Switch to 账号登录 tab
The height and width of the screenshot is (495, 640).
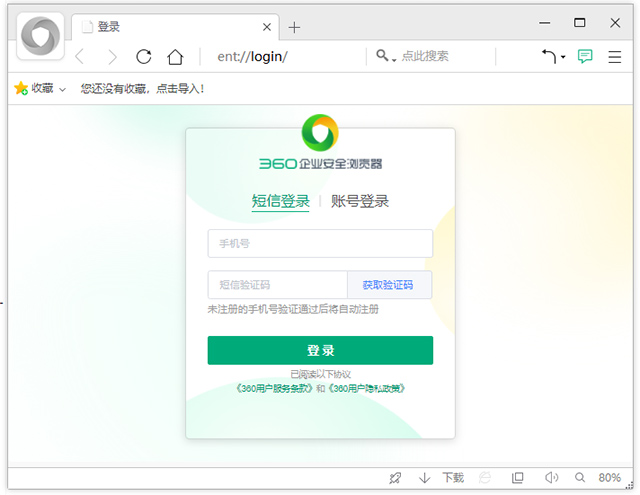click(x=360, y=201)
